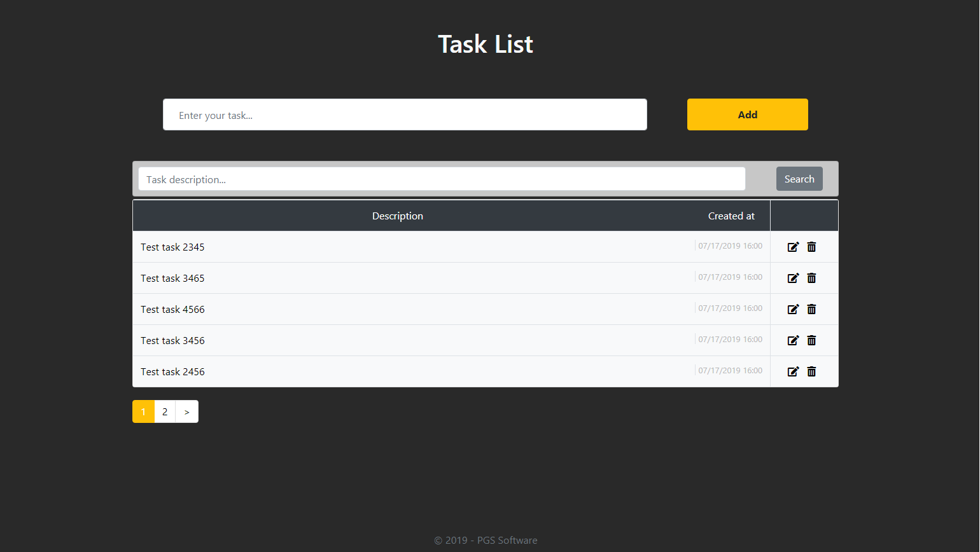Select the edit icon for Test task 4566
Image resolution: width=980 pixels, height=552 pixels.
click(x=793, y=309)
